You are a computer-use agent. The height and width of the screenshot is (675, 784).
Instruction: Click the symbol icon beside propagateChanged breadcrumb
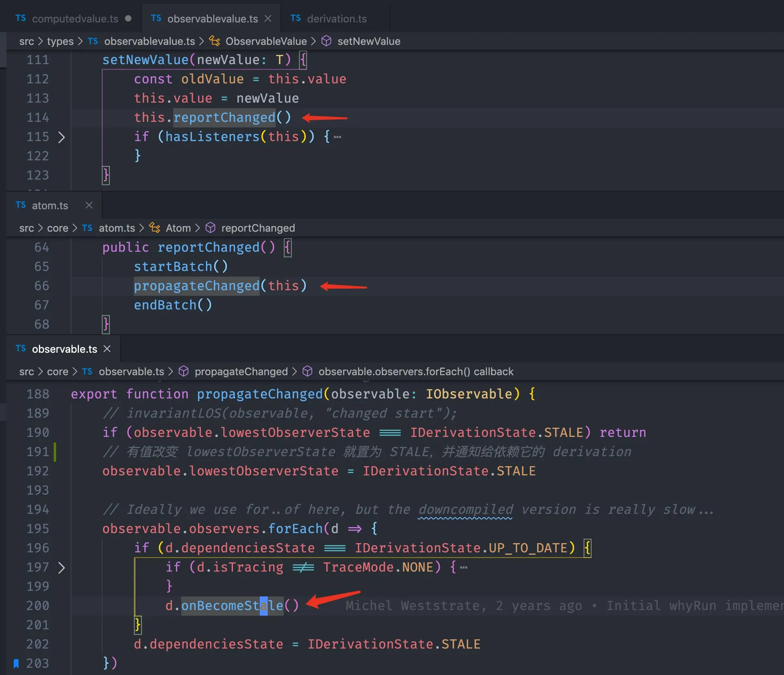(183, 371)
